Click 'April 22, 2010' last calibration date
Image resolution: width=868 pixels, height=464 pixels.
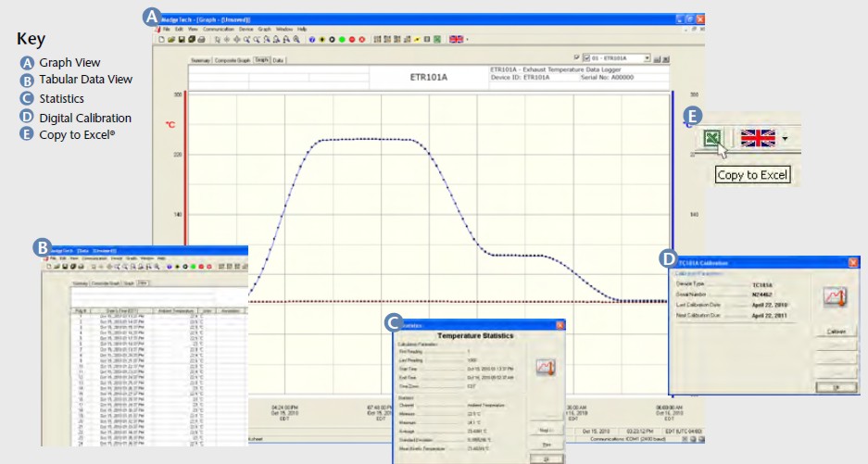click(x=770, y=305)
